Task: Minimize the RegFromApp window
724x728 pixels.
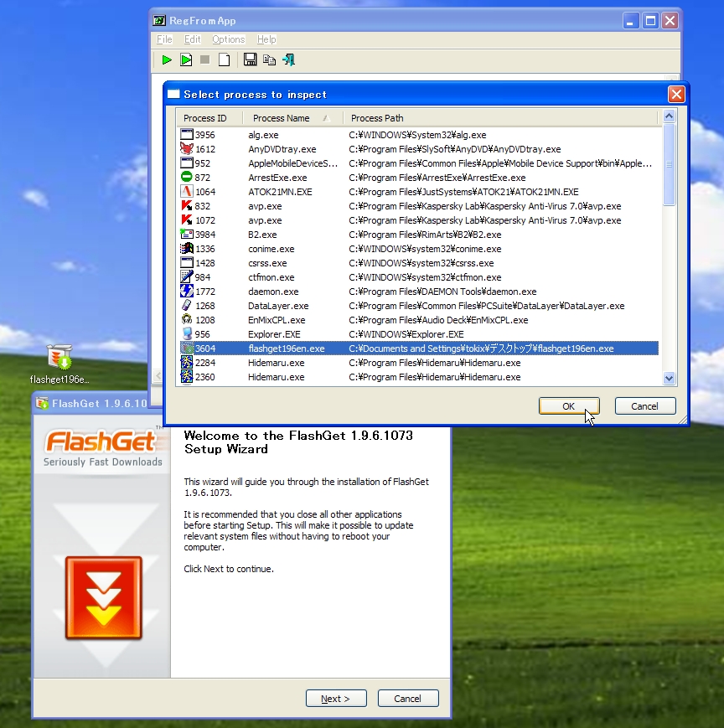Action: tap(631, 21)
